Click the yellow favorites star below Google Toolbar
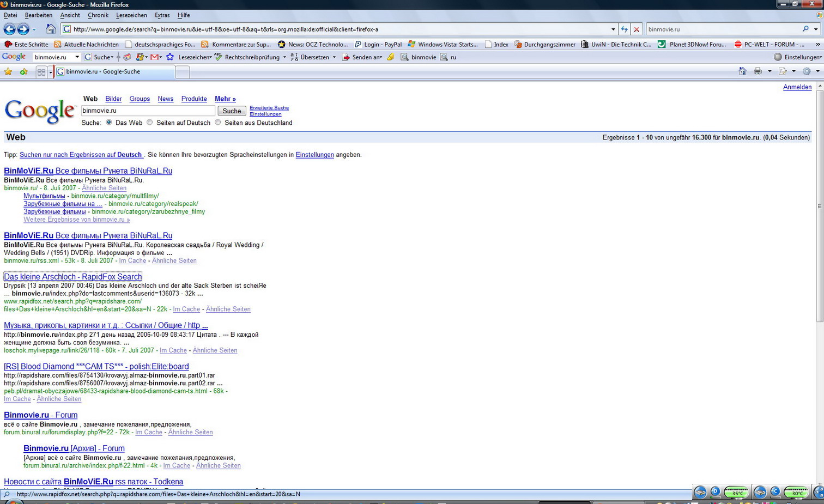Viewport: 824px width, 504px height. 8,71
